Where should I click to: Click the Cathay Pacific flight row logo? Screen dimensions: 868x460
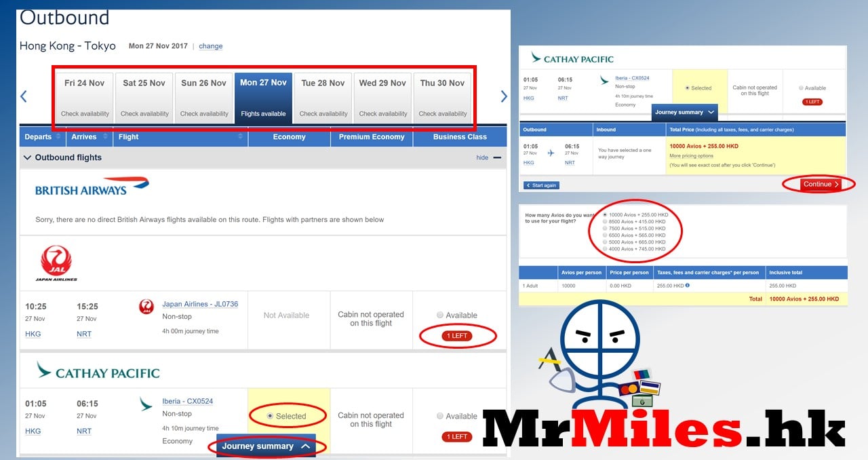[x=146, y=404]
